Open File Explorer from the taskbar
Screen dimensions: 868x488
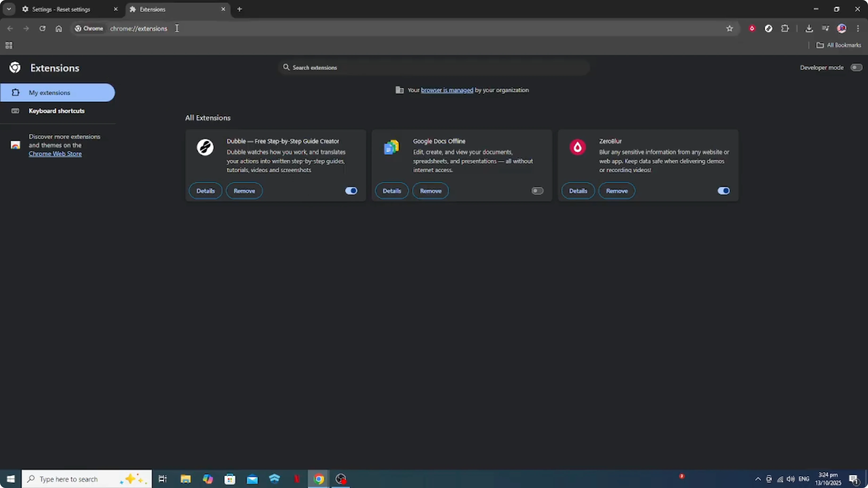pos(185,479)
